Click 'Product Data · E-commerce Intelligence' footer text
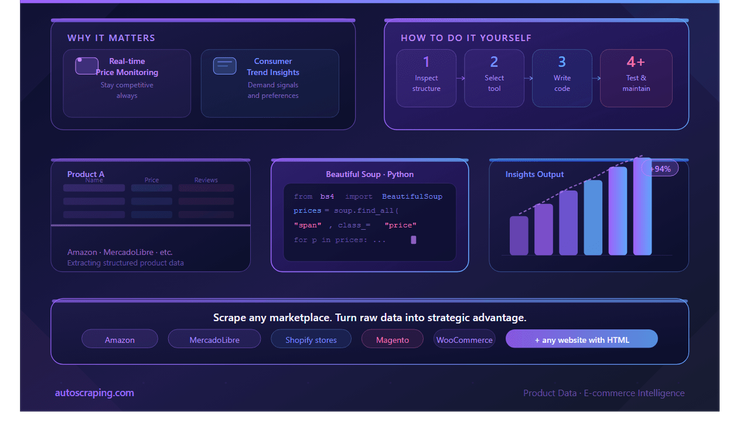Viewport: 750px width, 422px height. point(604,393)
